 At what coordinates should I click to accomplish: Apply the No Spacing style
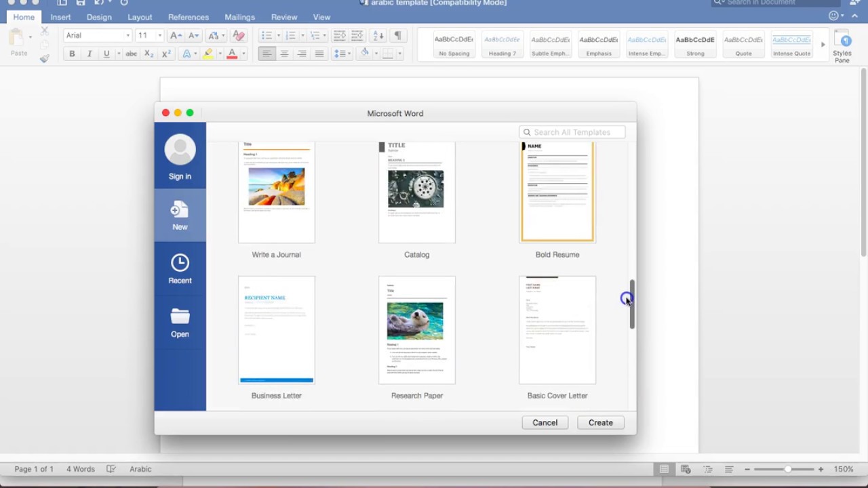tap(454, 45)
